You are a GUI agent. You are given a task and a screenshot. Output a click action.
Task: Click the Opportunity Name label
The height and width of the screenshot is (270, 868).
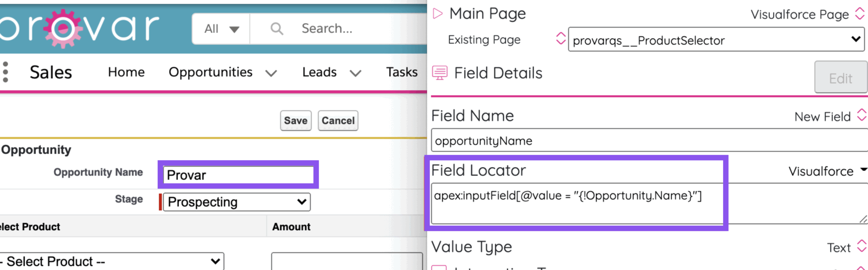[x=98, y=172]
